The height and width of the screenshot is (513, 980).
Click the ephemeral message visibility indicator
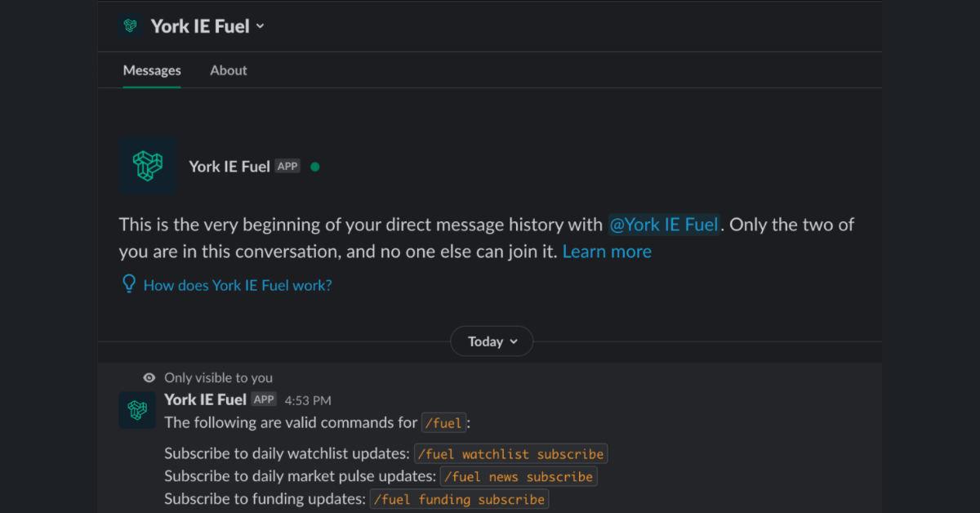point(149,377)
